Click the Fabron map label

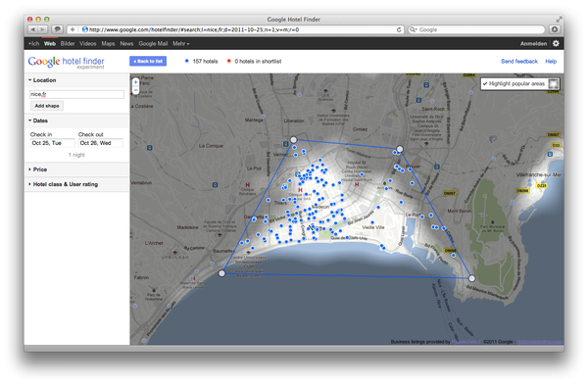tap(141, 278)
